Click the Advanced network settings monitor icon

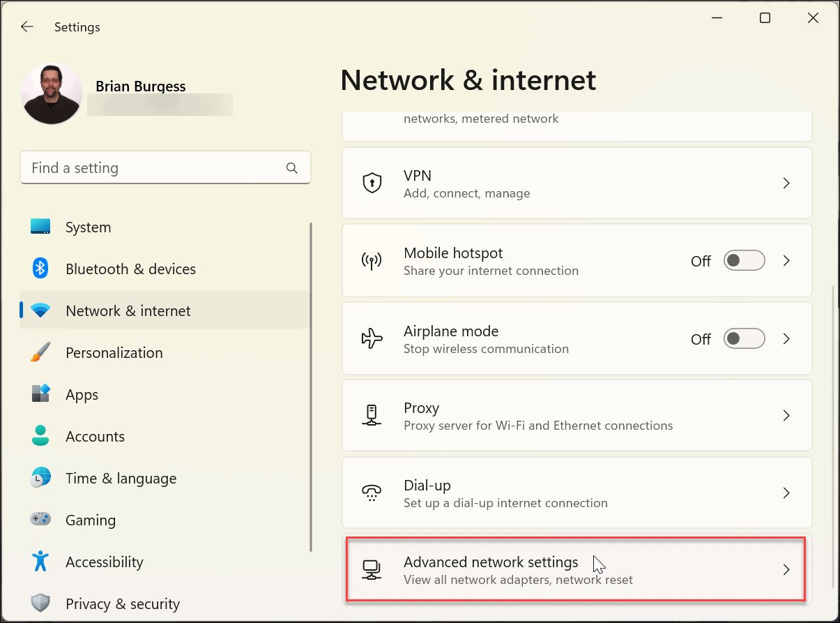point(372,570)
